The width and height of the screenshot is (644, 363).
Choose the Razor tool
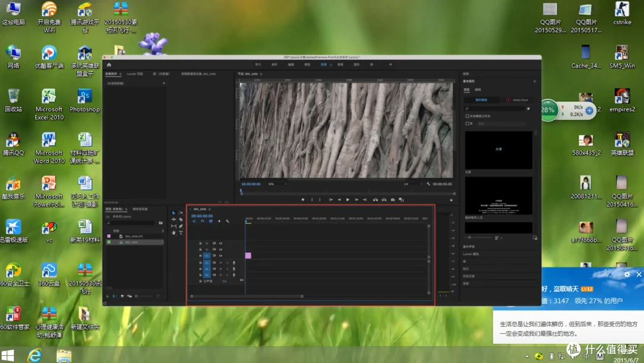pos(181,220)
